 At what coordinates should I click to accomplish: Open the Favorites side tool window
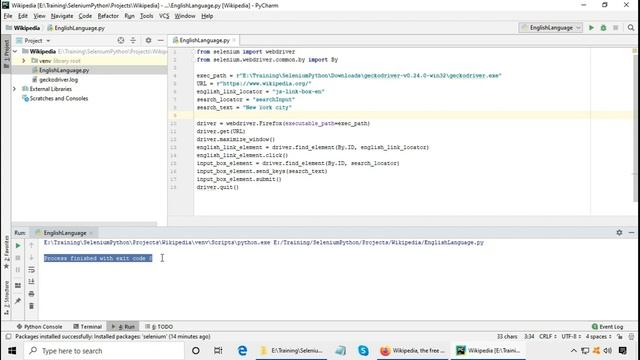coord(6,252)
